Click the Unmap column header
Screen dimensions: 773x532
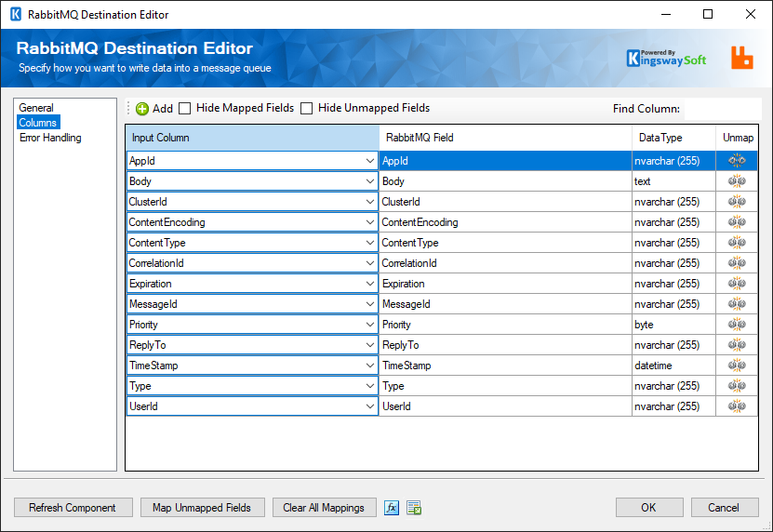coord(737,138)
